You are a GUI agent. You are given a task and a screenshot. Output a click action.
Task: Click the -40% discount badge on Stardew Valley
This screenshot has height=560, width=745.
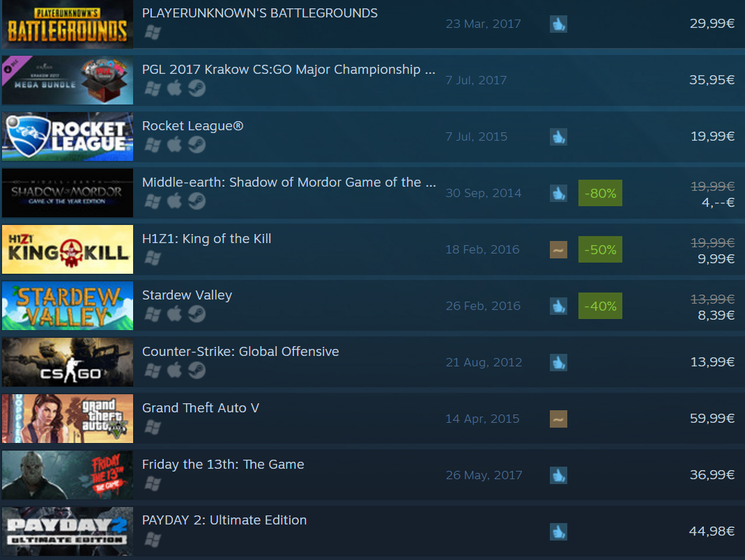pos(600,306)
